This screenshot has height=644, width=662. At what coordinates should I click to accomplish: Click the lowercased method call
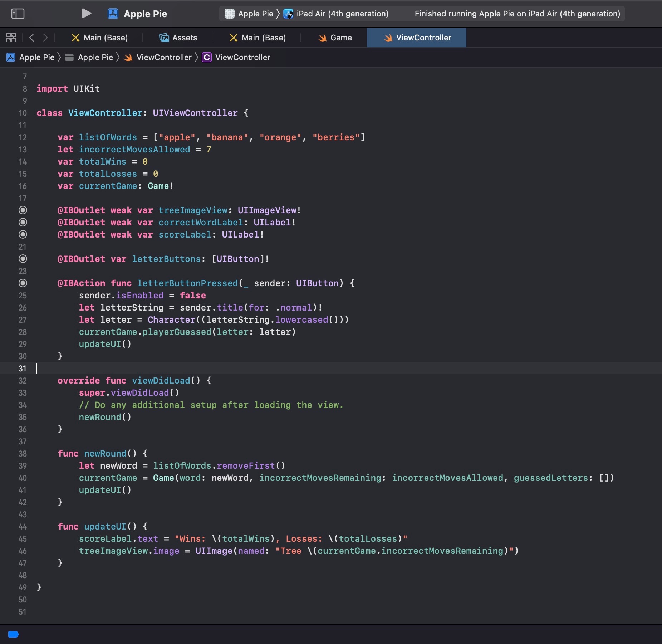[x=301, y=320]
